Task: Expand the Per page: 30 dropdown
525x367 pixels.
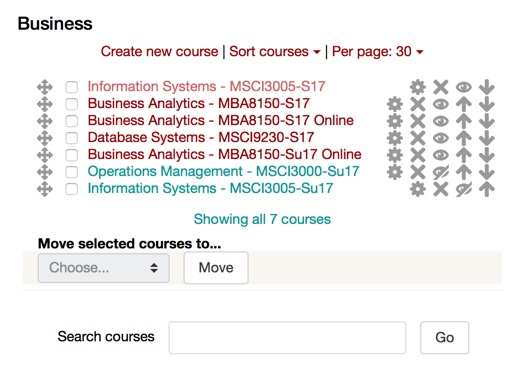Action: click(377, 52)
